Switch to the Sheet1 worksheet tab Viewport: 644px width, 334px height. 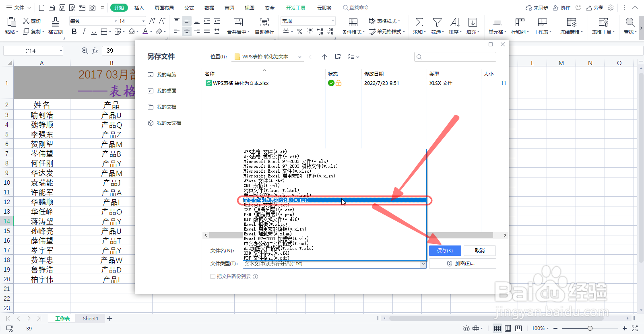coord(91,318)
